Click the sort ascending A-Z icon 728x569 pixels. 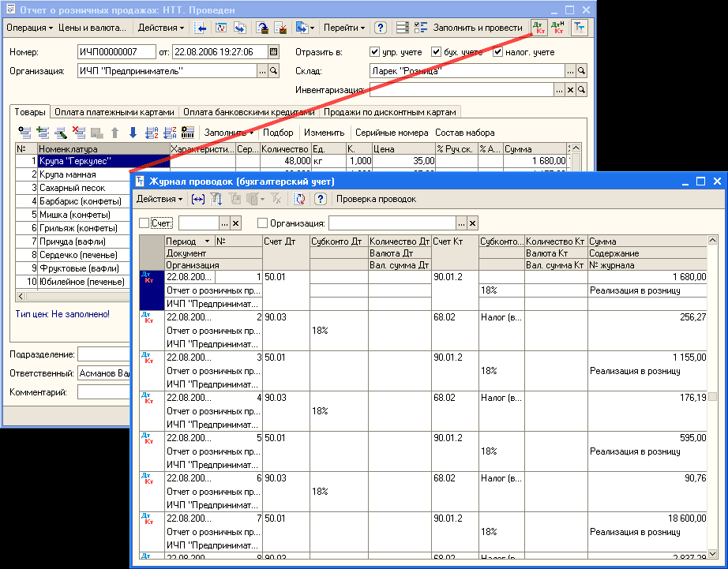point(152,133)
